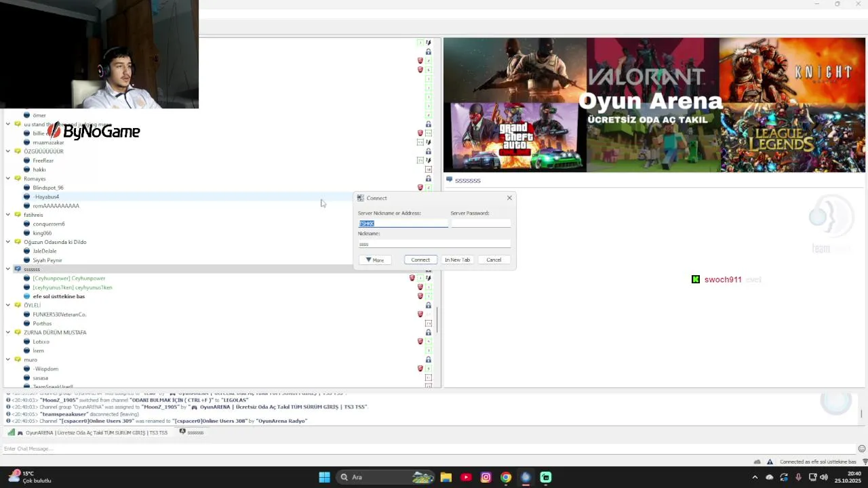This screenshot has width=868, height=488.
Task: Select user sasasa
Action: coord(41,378)
